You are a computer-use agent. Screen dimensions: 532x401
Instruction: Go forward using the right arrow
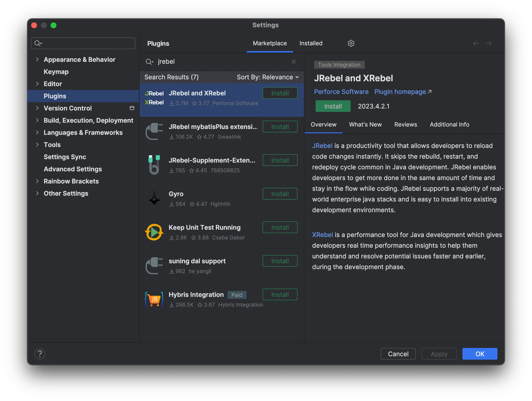(488, 43)
